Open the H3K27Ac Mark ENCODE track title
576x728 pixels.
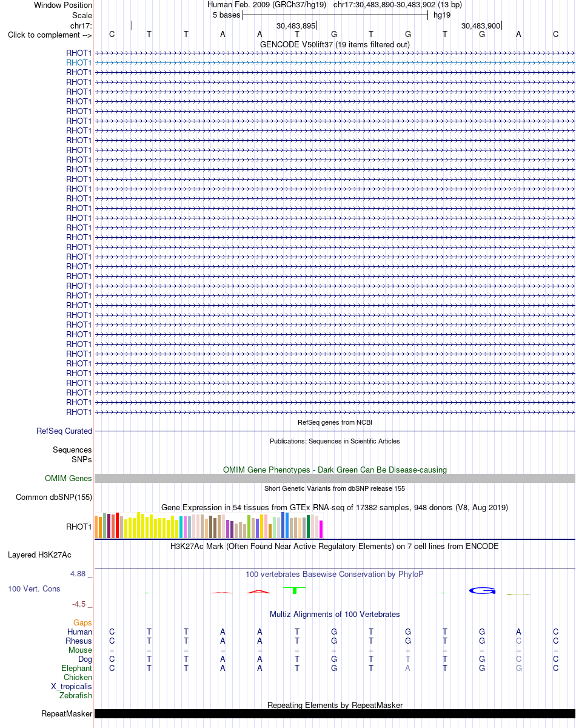[335, 546]
